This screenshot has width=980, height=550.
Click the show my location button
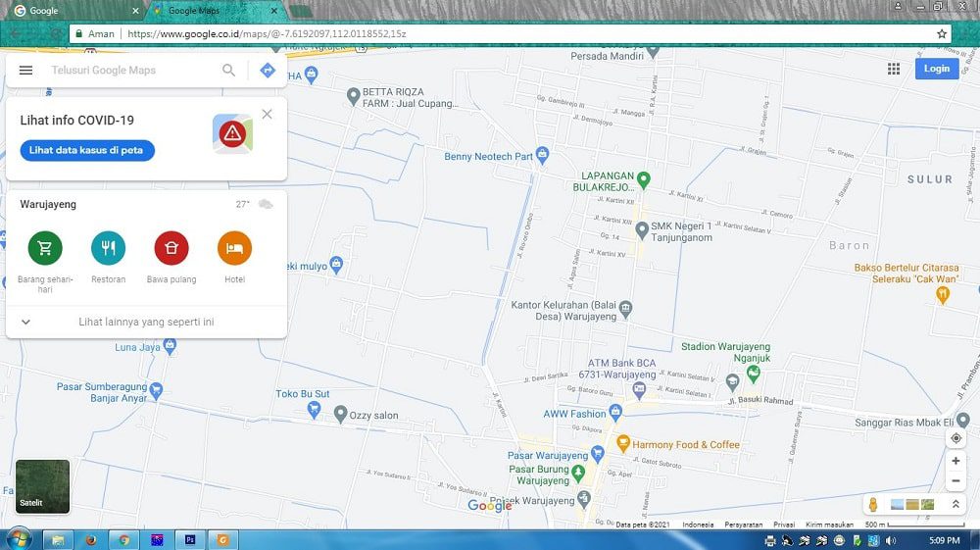(x=955, y=438)
